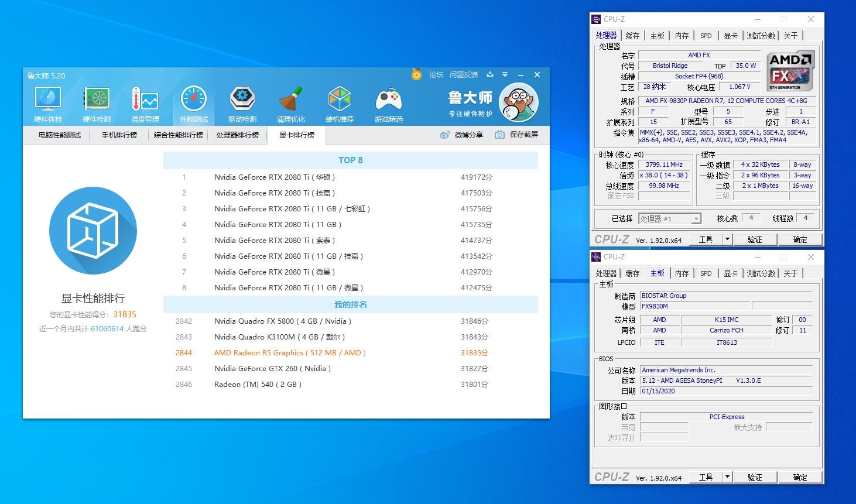The height and width of the screenshot is (504, 856).
Task: Click the Weibo logo next to 微博分享
Action: pos(446,135)
